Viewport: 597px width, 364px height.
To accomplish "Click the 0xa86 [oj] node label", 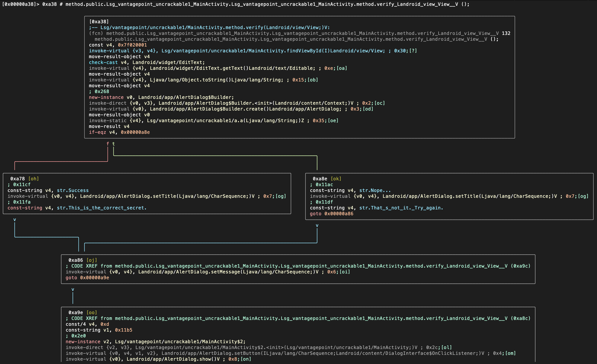I will (82, 260).
